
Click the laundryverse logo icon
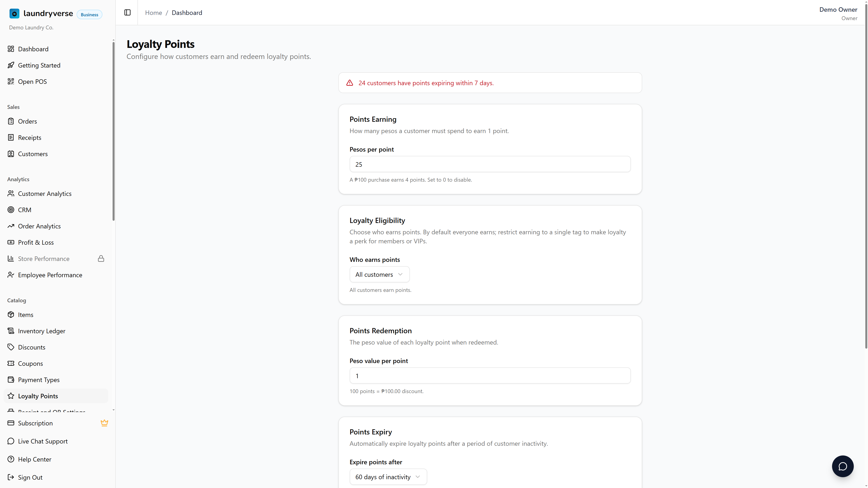click(14, 14)
